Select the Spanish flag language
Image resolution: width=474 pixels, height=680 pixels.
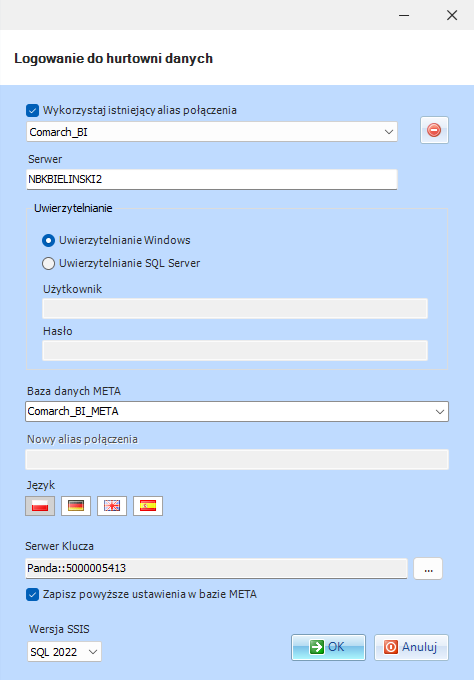148,506
